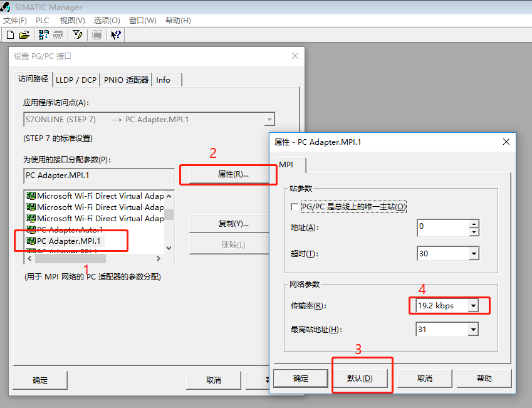The image size is (532, 408).
Task: Click the 默认(D) button
Action: 360,379
